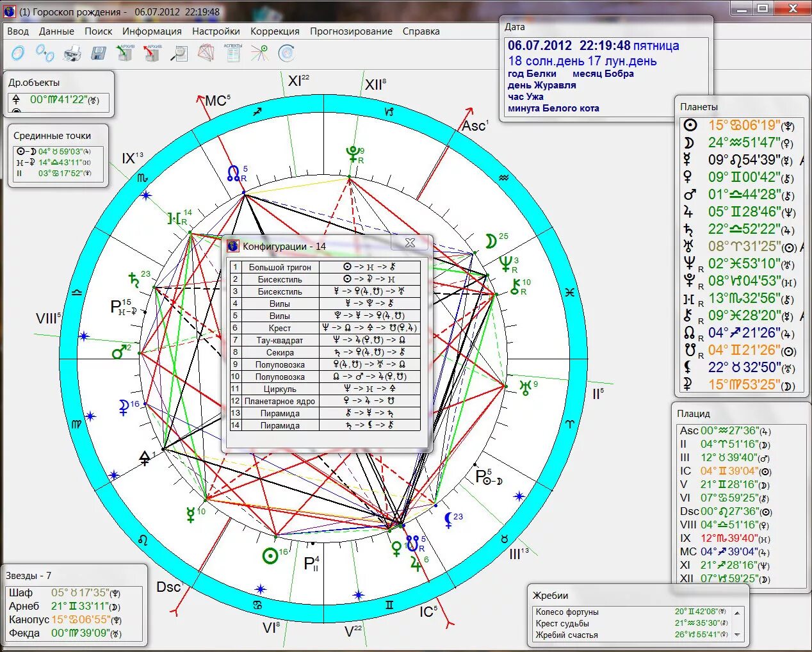Toggle the aspect rays icon in toolbar
Screen dimensions: 812x652
point(259,53)
